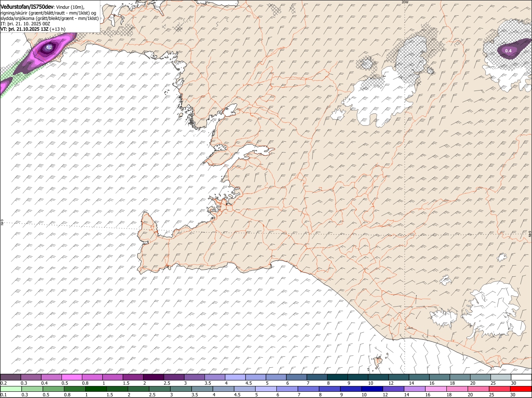Click the 'rigning/skúrir' legend description line
The image size is (532, 398).
tap(48, 13)
